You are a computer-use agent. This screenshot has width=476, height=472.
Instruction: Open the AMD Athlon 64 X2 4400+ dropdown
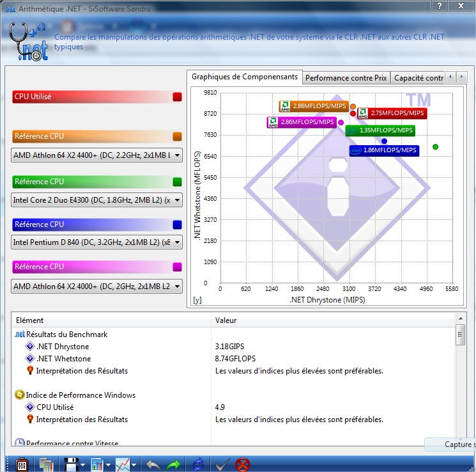click(x=97, y=155)
